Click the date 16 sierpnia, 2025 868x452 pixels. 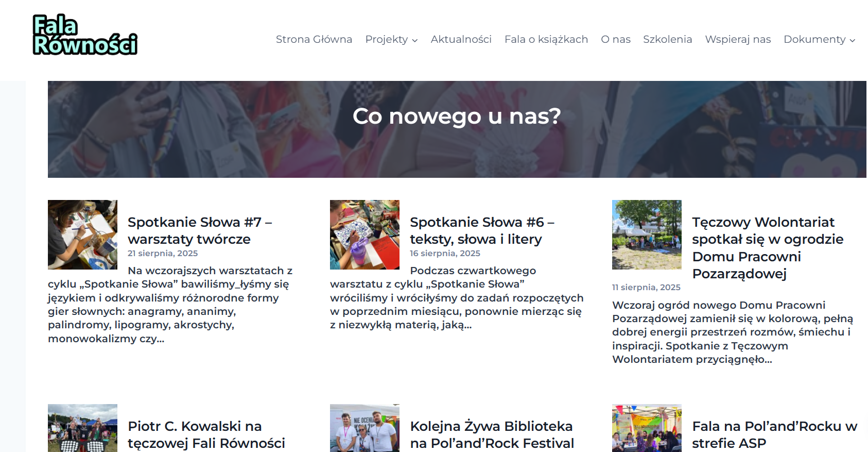point(445,253)
